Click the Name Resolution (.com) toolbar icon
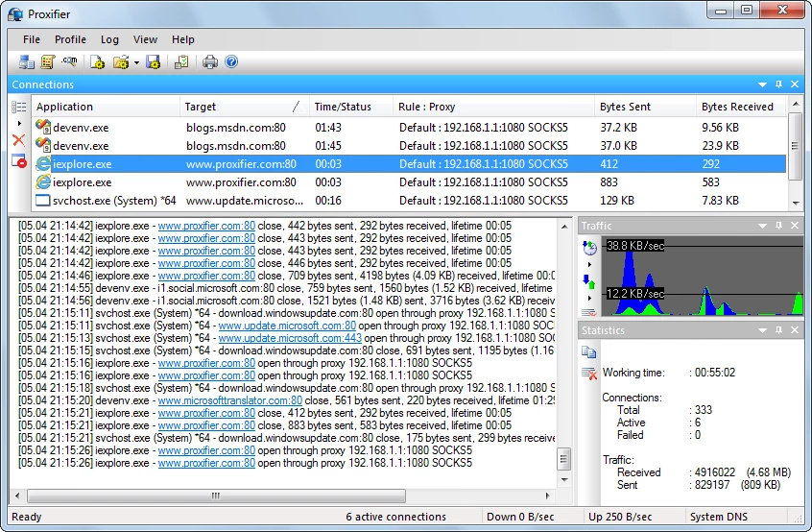The width and height of the screenshot is (812, 532). (70, 62)
